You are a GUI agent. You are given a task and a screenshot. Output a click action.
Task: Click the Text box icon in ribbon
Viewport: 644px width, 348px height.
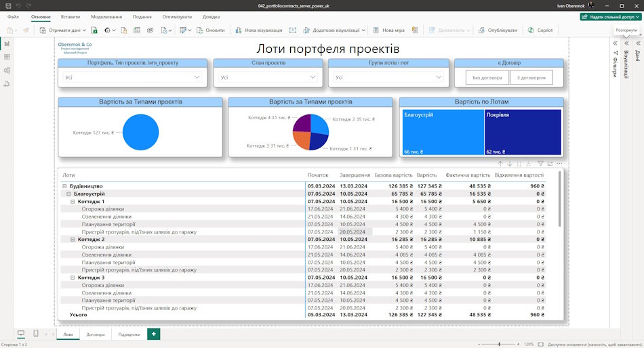tap(292, 30)
